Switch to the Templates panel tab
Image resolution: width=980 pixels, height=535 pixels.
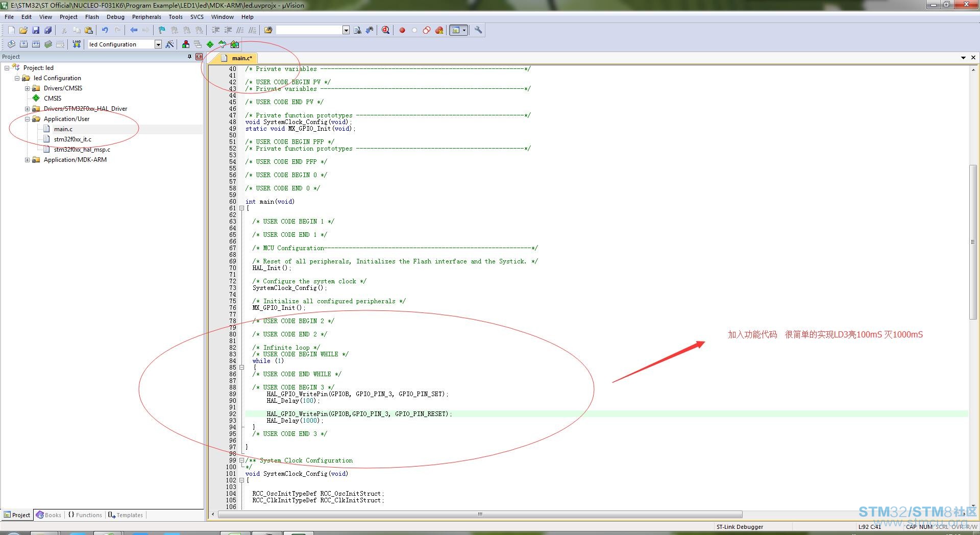point(126,515)
